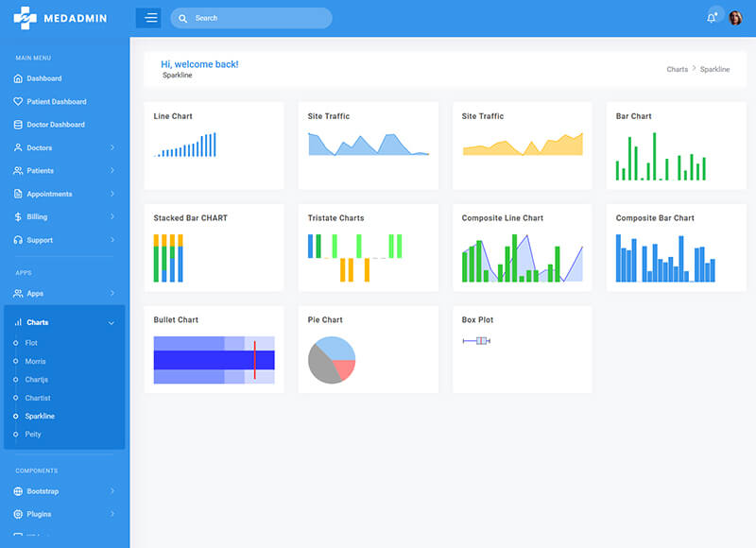The width and height of the screenshot is (756, 548).
Task: Click the Support headset icon
Action: [18, 240]
